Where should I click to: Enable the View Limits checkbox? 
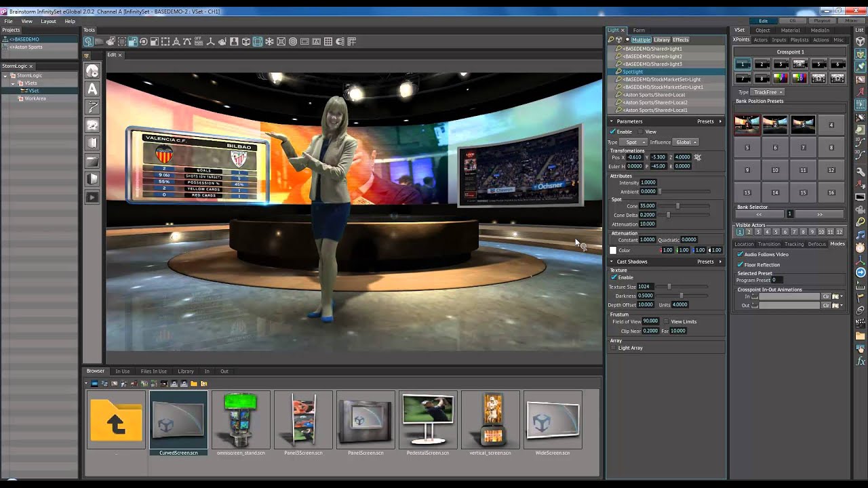click(x=666, y=321)
